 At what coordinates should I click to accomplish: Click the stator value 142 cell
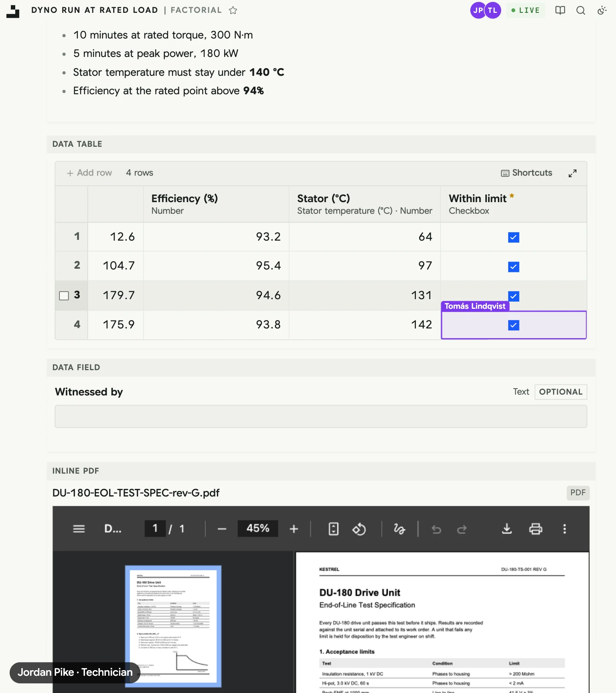365,325
